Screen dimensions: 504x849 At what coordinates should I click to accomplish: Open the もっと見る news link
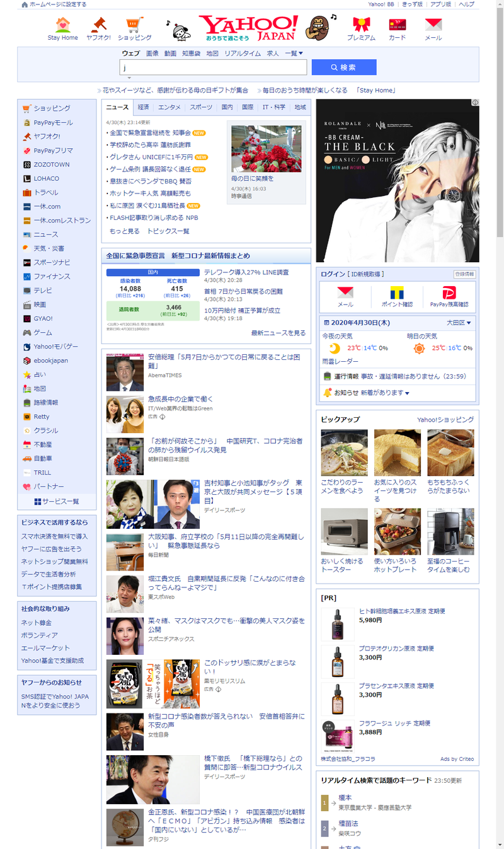[x=125, y=231]
